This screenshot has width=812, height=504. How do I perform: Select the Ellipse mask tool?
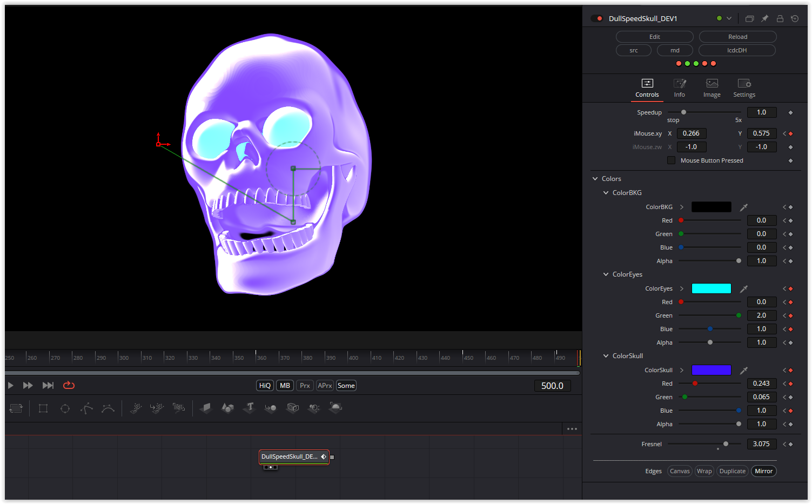coord(65,408)
